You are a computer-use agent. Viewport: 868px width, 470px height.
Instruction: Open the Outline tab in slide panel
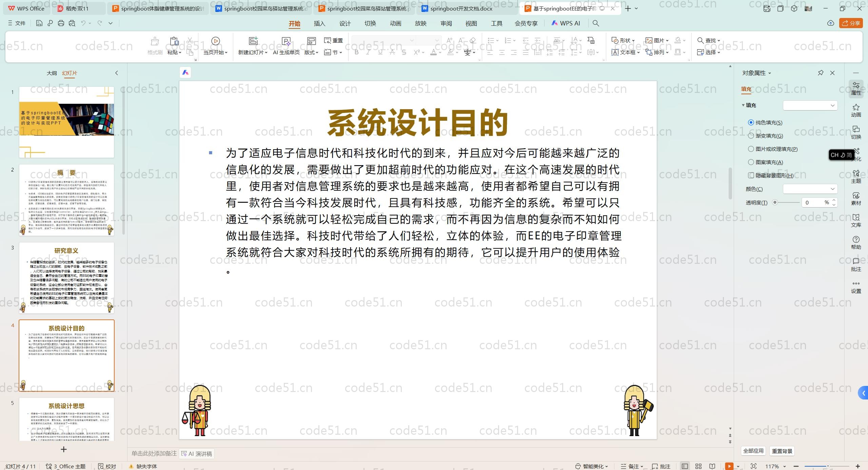point(52,73)
